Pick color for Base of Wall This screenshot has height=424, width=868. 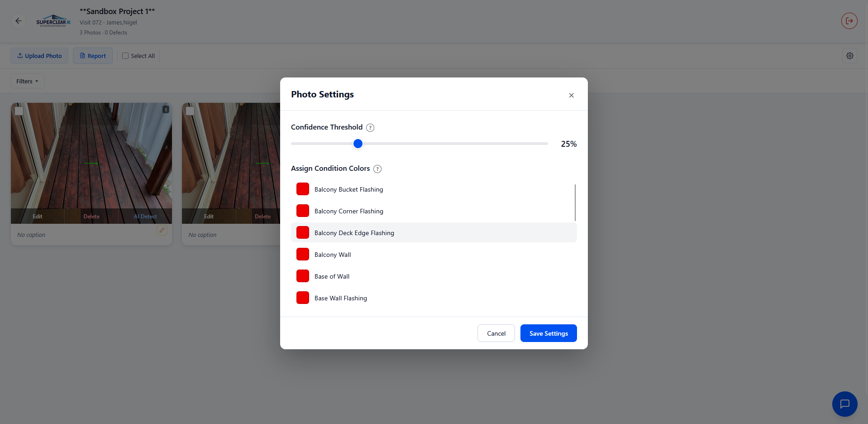[303, 276]
